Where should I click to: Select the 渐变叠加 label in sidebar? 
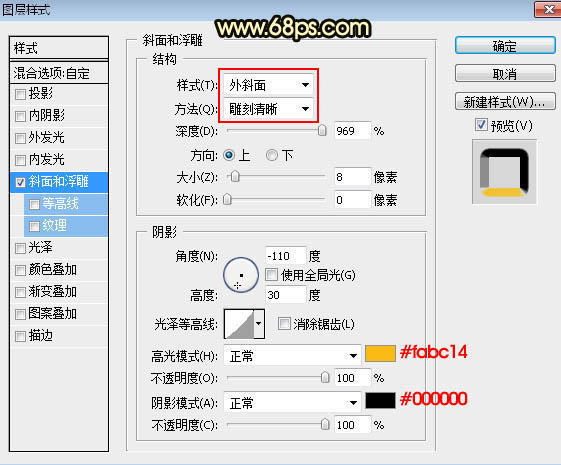pos(53,292)
